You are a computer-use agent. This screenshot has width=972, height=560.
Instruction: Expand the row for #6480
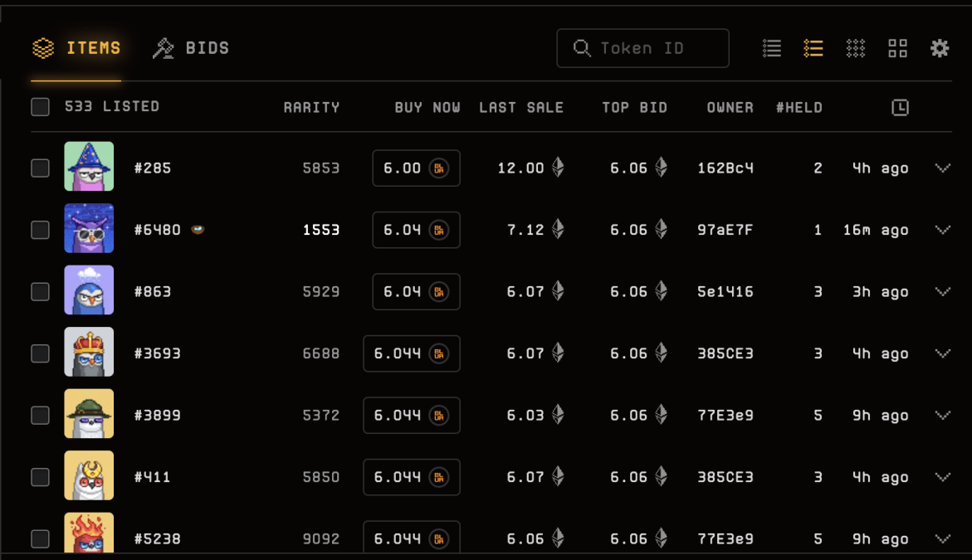[943, 230]
